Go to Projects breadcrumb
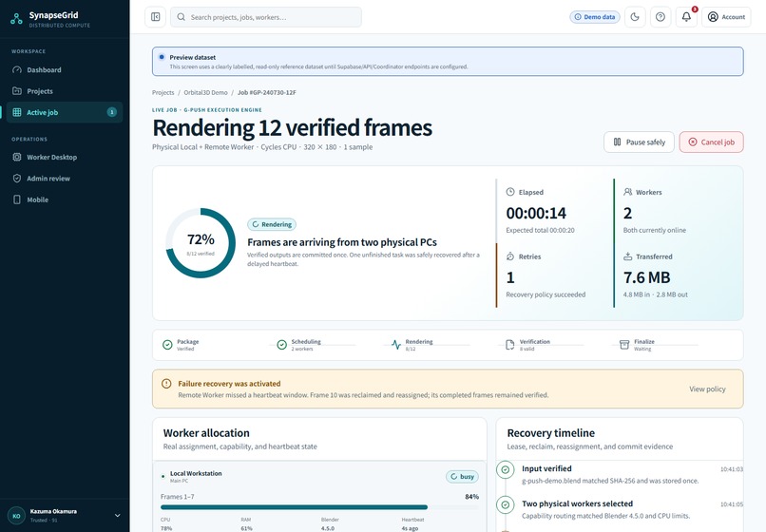The height and width of the screenshot is (532, 766). point(163,92)
